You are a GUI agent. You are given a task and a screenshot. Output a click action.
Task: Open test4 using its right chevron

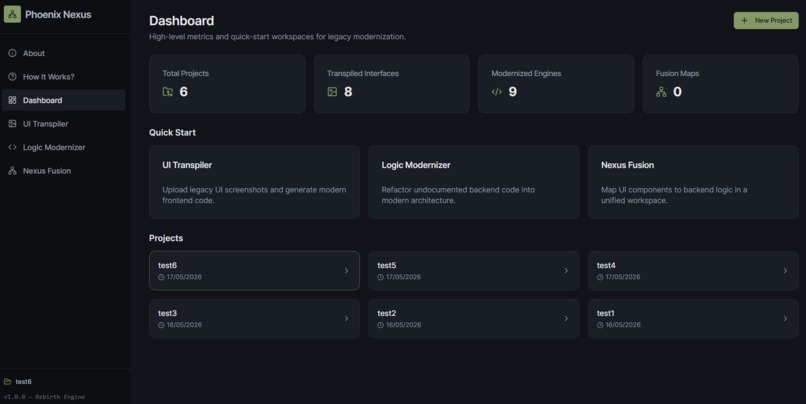click(x=785, y=270)
